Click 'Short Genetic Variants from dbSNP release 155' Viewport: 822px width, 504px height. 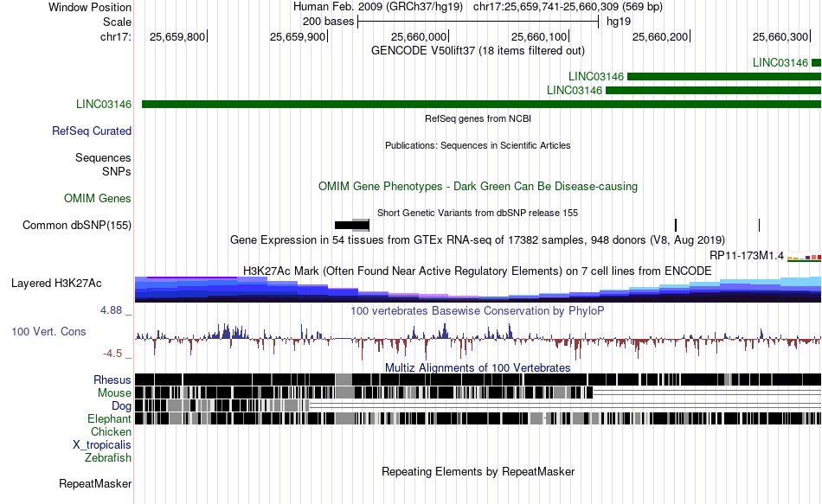[x=478, y=214]
